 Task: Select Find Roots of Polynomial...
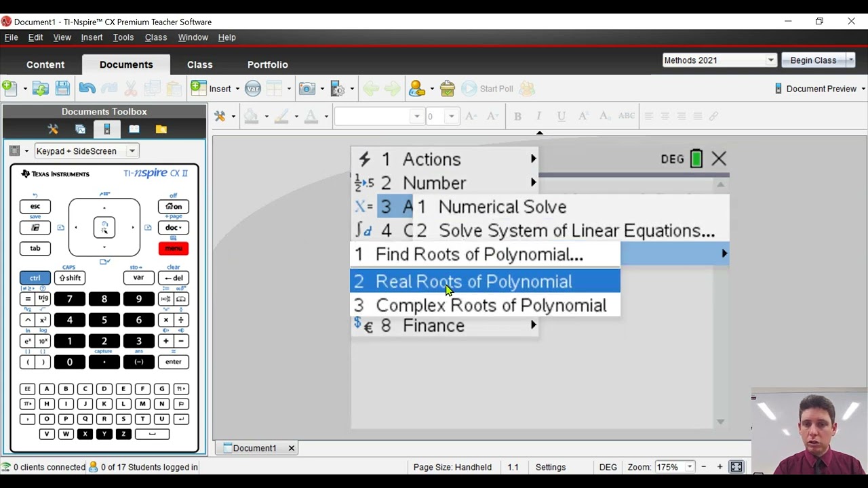click(485, 254)
